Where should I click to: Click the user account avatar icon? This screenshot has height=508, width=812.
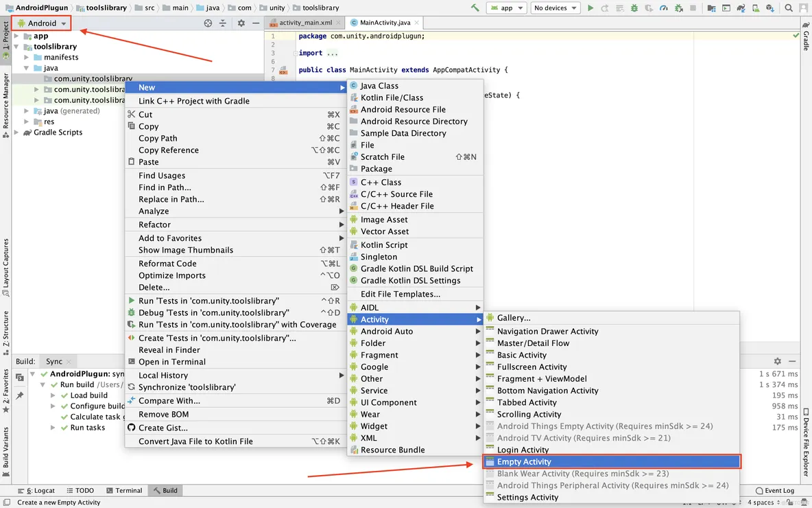[x=803, y=8]
